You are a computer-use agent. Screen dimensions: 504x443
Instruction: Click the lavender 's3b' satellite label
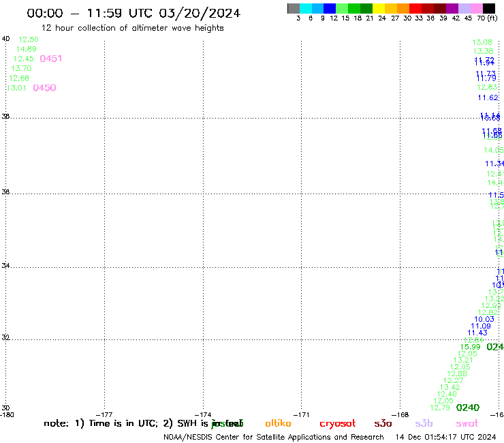coord(424,423)
